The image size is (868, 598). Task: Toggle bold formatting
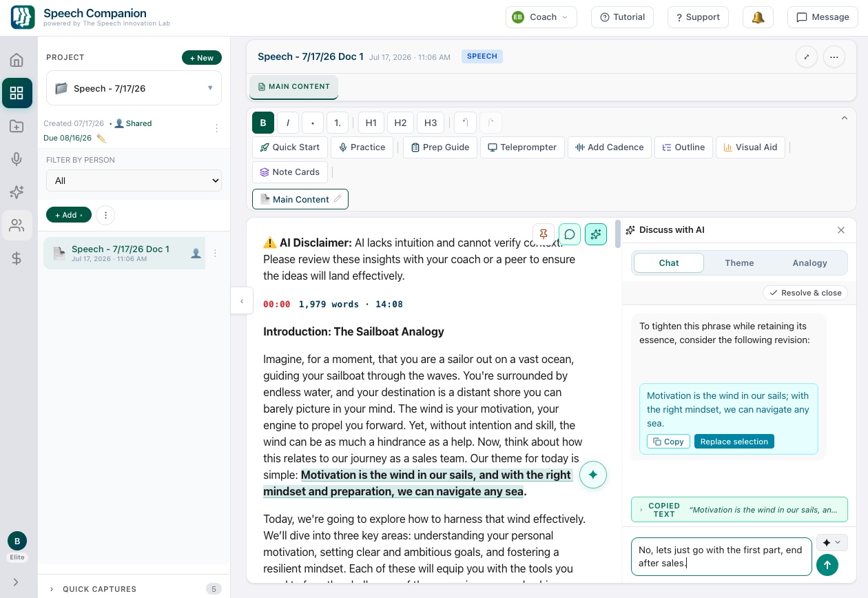(263, 123)
